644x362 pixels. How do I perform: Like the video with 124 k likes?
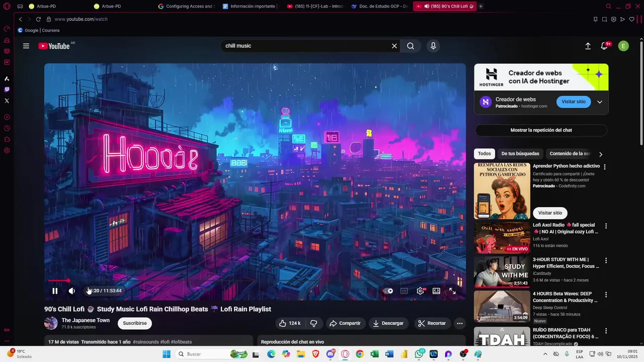[290, 323]
